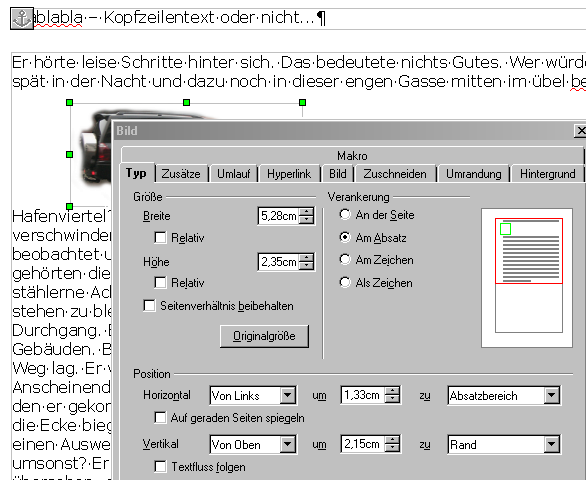Decrease the Horizontal offset with down arrow
The image size is (586, 480).
[x=392, y=399]
